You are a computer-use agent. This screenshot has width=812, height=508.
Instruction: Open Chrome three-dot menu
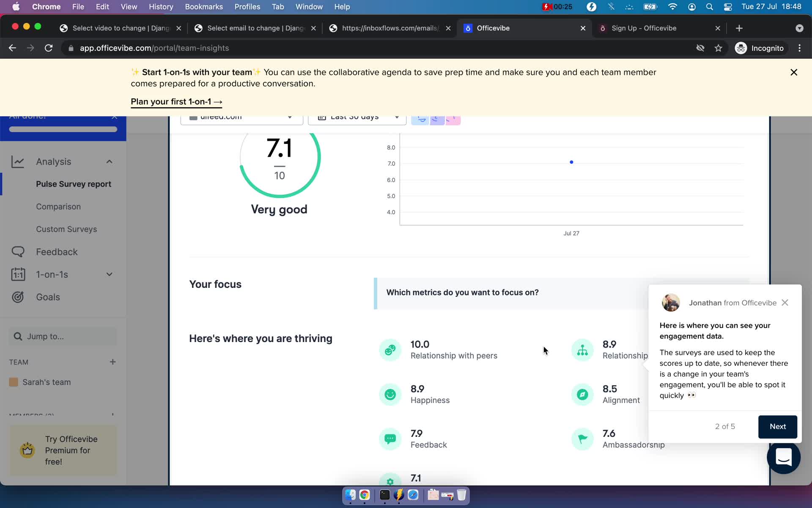coord(799,48)
